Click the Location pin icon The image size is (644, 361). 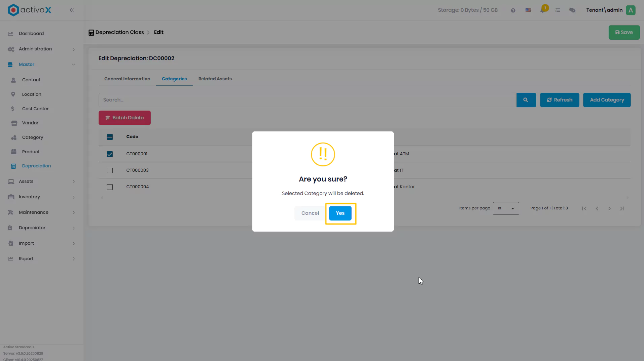[13, 94]
